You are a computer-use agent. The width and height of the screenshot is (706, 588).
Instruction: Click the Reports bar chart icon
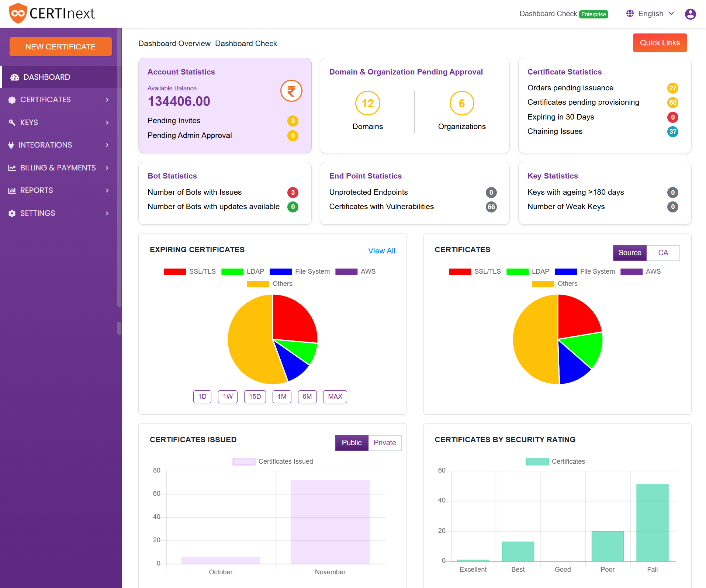point(12,191)
